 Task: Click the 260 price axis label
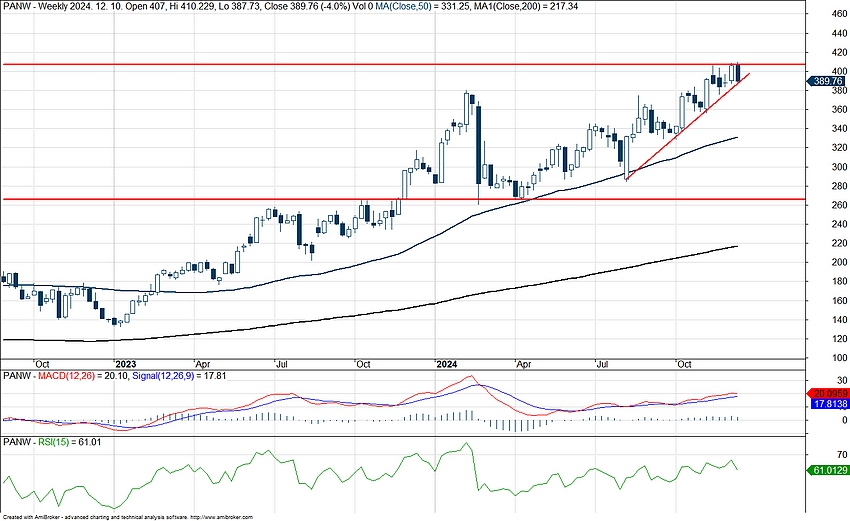coord(839,205)
